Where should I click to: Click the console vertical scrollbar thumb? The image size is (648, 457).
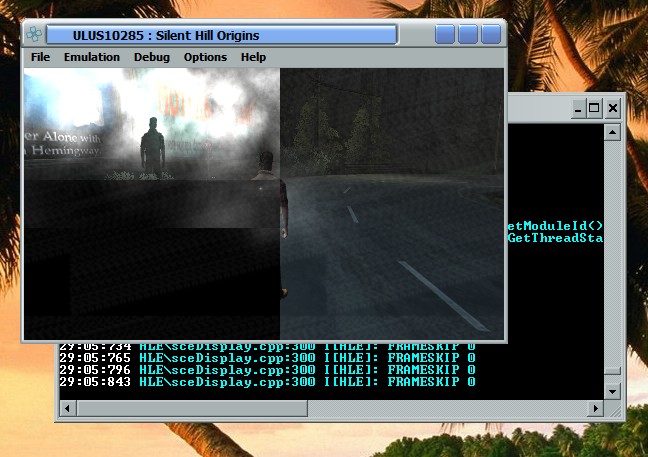pos(614,370)
